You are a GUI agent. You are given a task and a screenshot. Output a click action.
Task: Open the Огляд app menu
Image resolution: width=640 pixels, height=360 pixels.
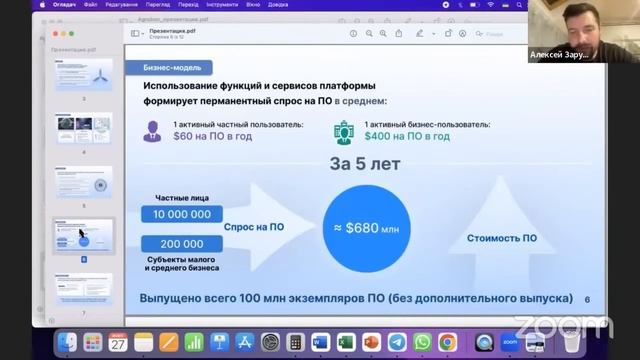coord(64,5)
